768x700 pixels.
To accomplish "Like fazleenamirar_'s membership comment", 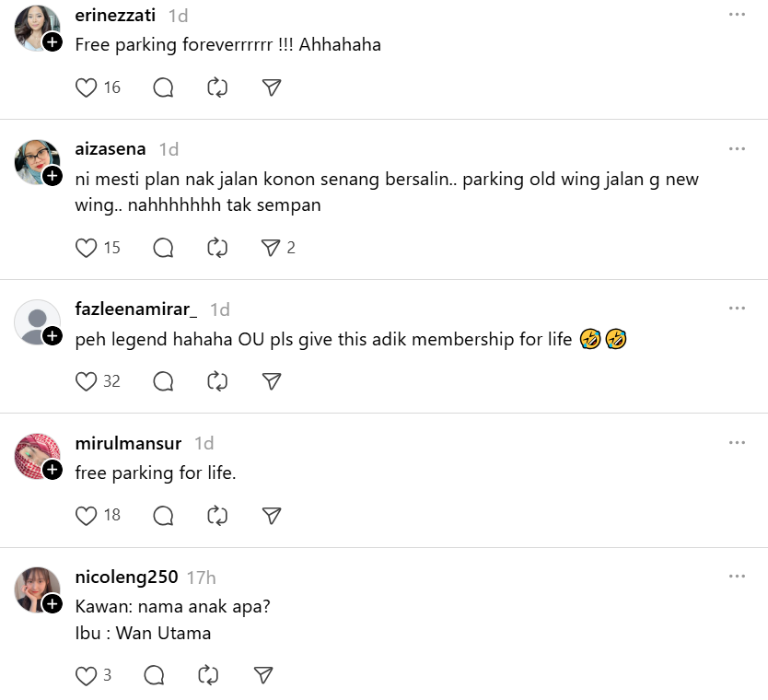I will coord(87,381).
